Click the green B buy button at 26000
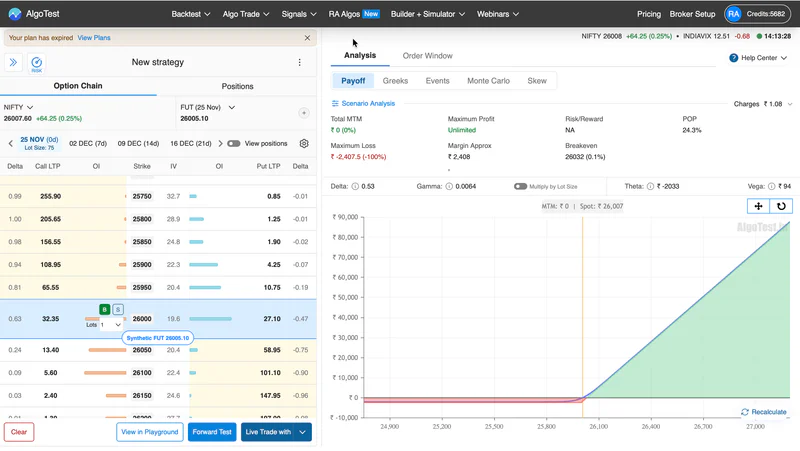The image size is (800, 451). coord(105,309)
